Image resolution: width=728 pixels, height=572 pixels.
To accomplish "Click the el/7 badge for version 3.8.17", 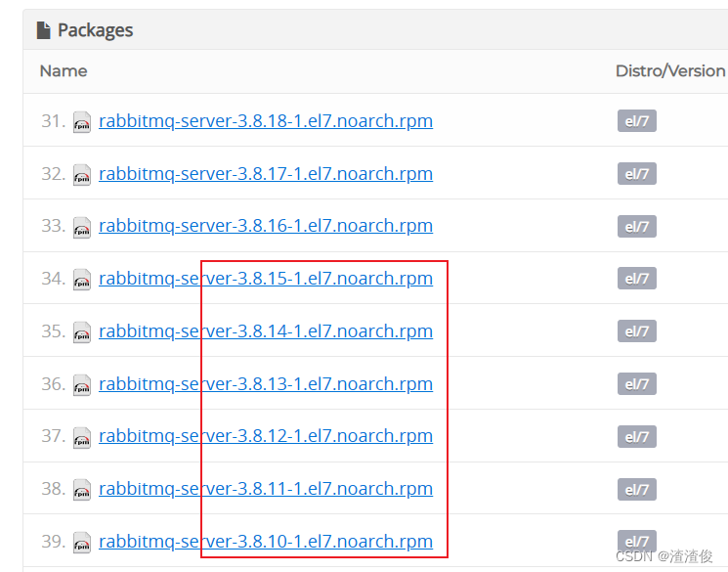I will click(x=636, y=173).
